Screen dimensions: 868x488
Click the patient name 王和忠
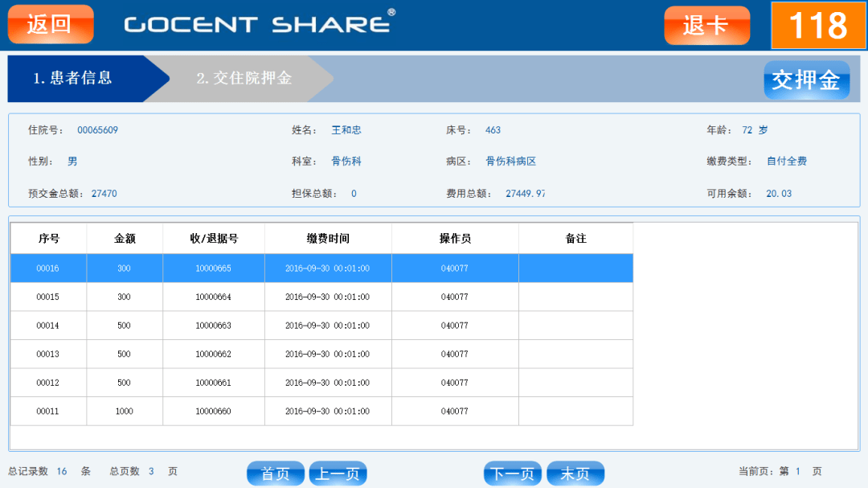(x=346, y=130)
